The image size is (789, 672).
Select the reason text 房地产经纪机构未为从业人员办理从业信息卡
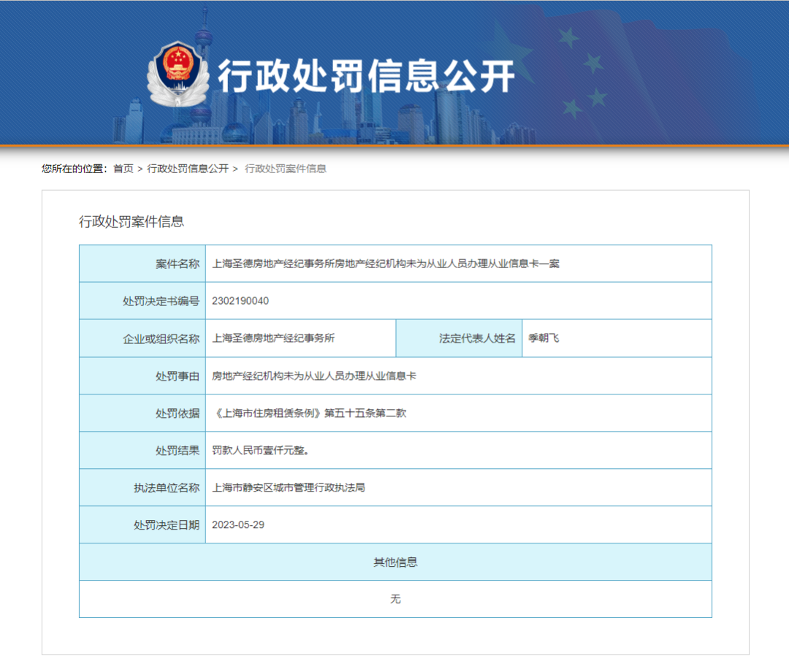314,375
